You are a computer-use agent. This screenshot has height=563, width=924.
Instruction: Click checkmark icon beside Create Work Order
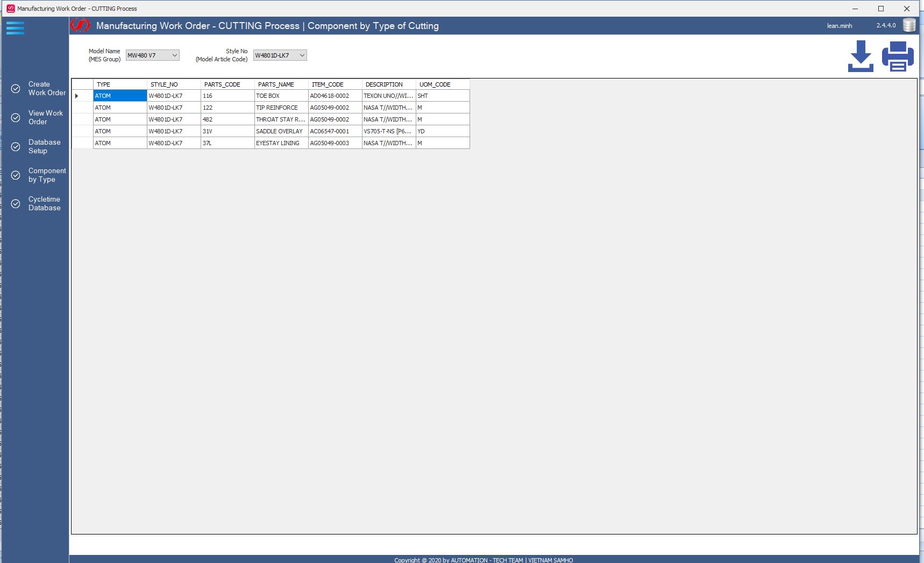click(16, 89)
